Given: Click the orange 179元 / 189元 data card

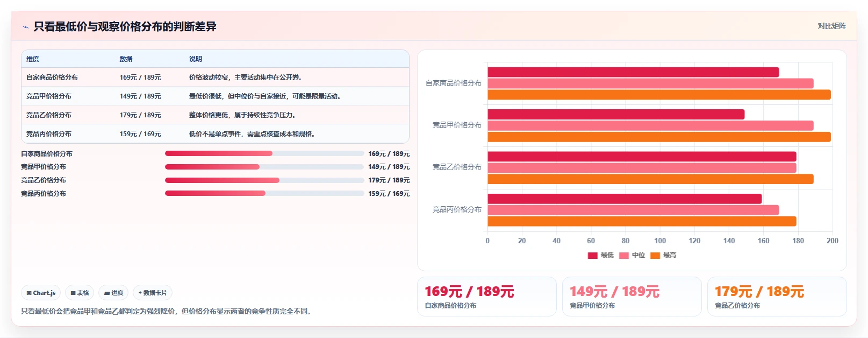Looking at the screenshot, I should tap(777, 297).
